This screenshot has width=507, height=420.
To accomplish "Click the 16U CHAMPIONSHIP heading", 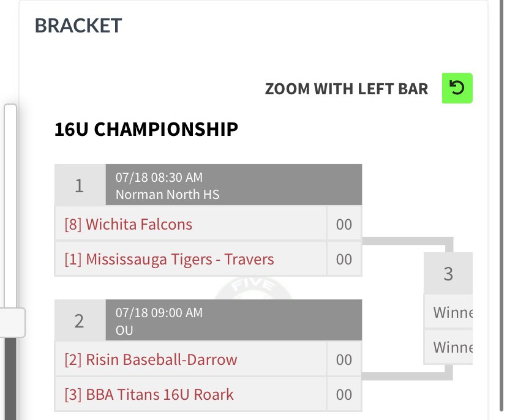I will [x=146, y=129].
